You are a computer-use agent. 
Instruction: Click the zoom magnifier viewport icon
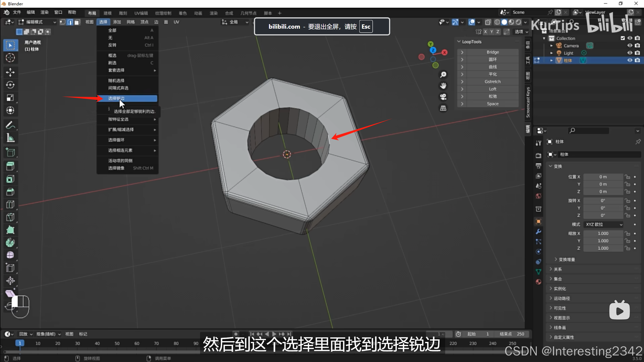[443, 75]
